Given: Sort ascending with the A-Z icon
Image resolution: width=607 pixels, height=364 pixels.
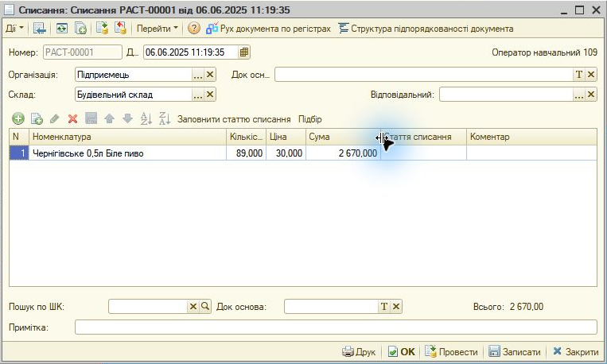Looking at the screenshot, I should (146, 118).
